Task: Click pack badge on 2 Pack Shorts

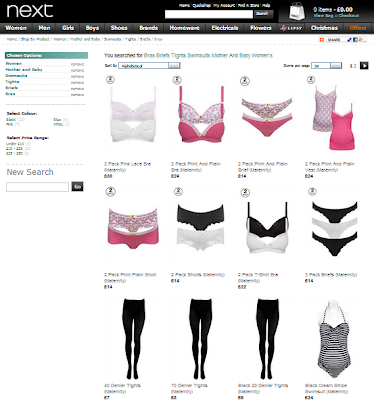Action: point(178,191)
